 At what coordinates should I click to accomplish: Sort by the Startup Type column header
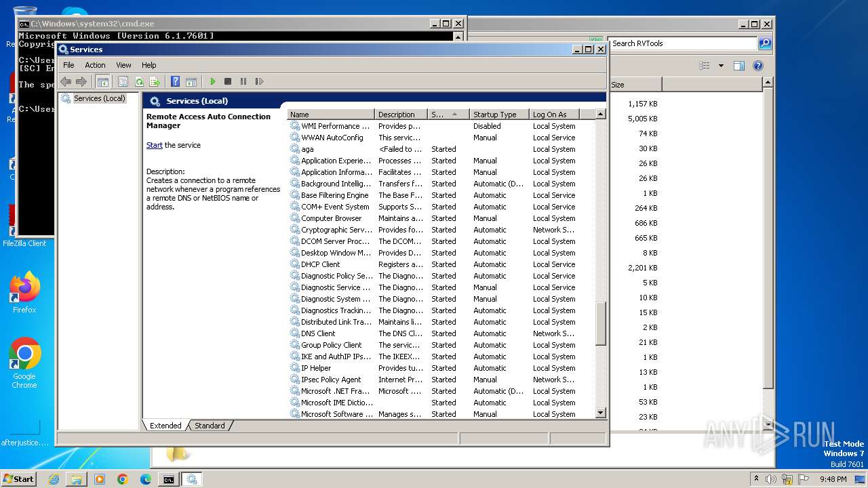(499, 115)
